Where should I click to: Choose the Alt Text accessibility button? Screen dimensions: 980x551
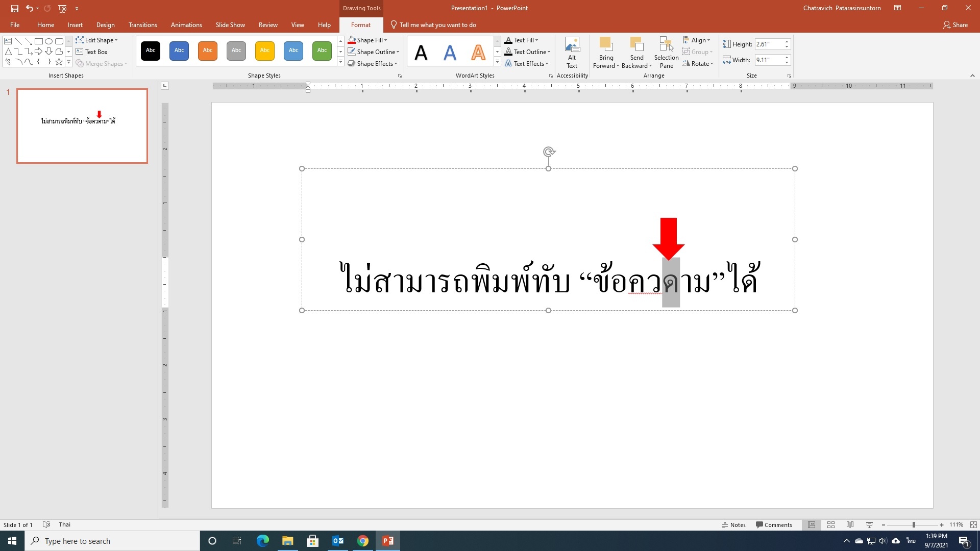572,53
